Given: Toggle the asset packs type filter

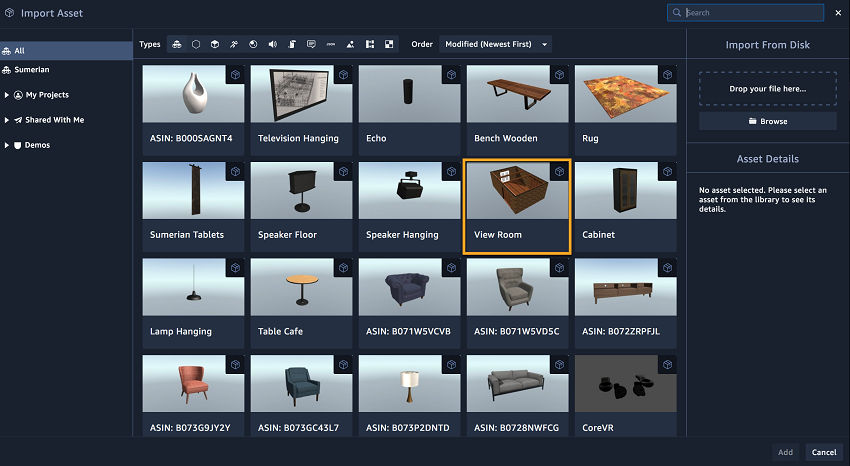Looking at the screenshot, I should [177, 44].
